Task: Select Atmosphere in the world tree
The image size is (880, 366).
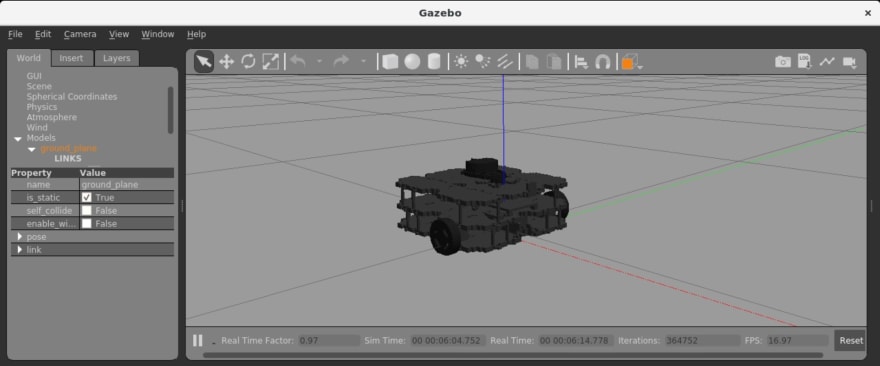Action: pos(52,117)
